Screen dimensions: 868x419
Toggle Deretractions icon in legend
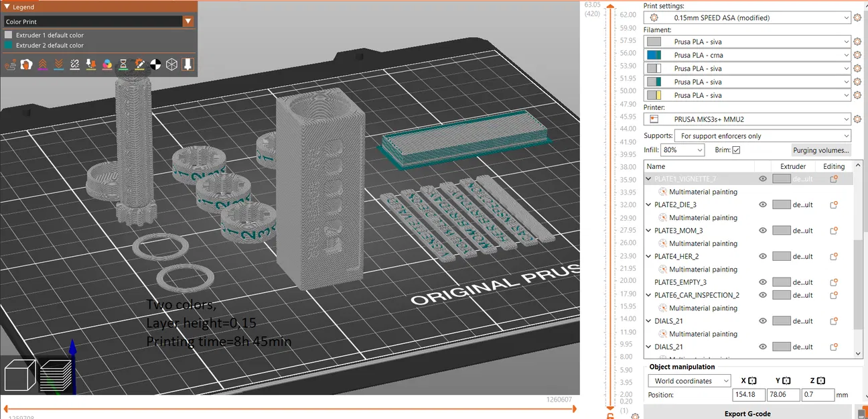pyautogui.click(x=59, y=64)
